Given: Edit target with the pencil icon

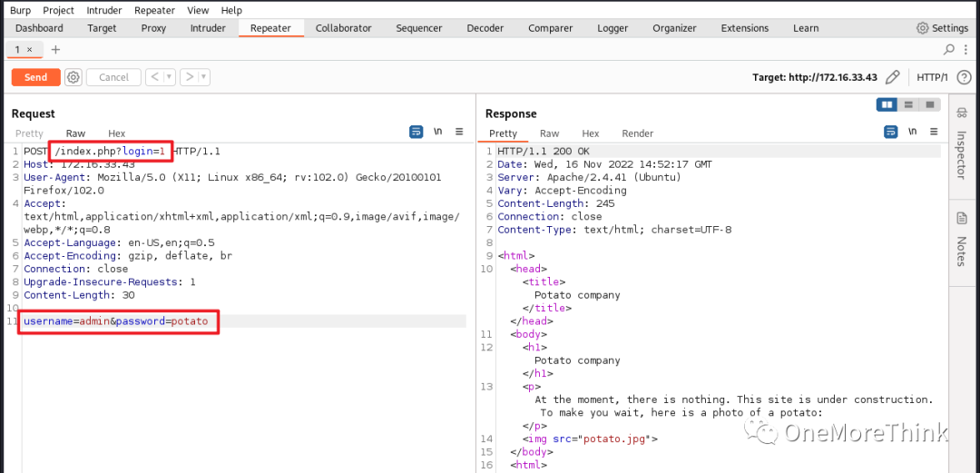Looking at the screenshot, I should tap(893, 77).
